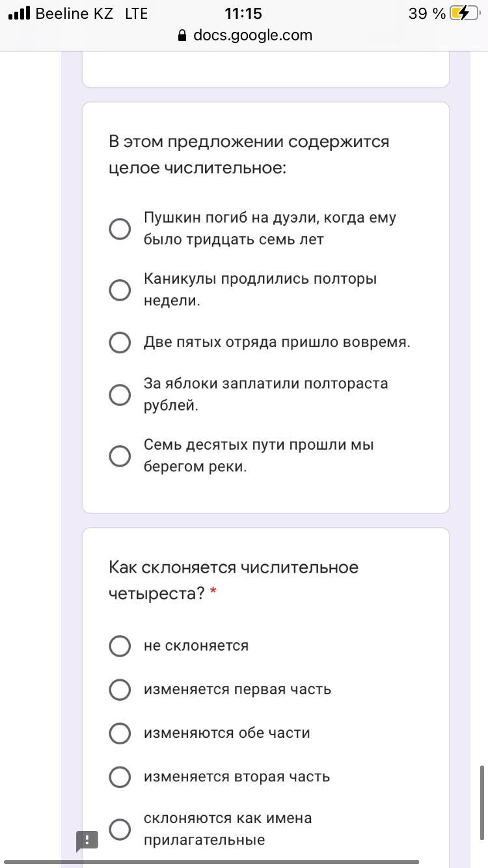Pick 'За яблоки заплатили полтораста рублей'
This screenshot has height=868, width=488.
coord(120,394)
